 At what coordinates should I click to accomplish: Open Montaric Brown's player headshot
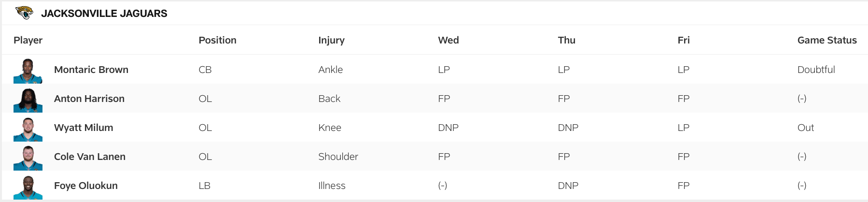pos(28,71)
